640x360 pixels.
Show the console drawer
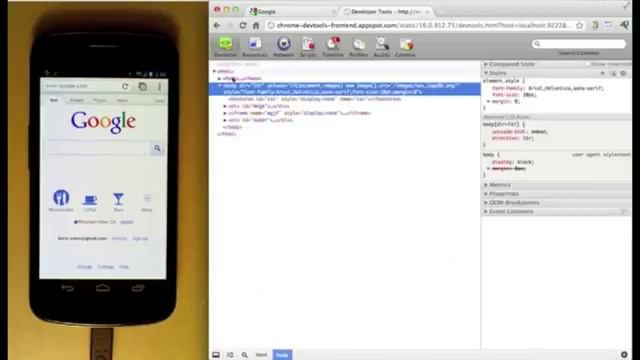(x=230, y=355)
